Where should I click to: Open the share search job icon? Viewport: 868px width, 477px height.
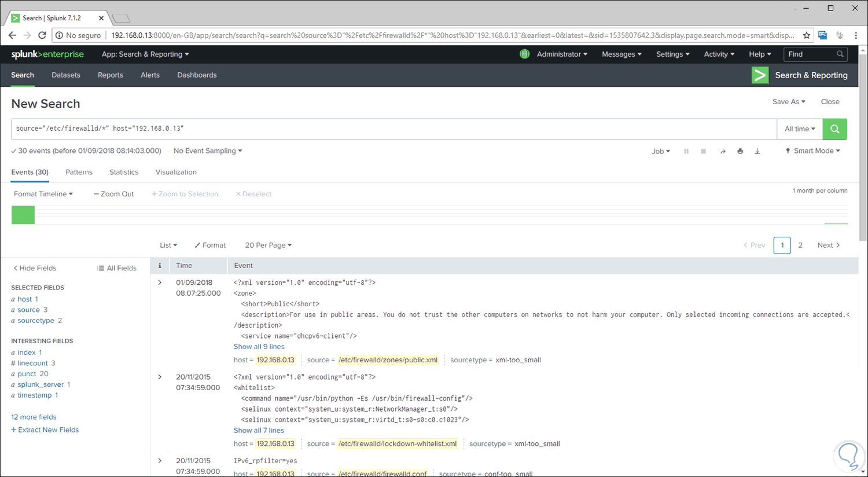point(723,151)
